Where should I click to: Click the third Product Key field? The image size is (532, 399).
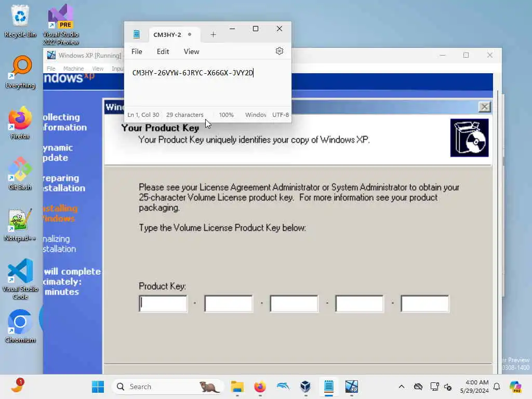(294, 303)
